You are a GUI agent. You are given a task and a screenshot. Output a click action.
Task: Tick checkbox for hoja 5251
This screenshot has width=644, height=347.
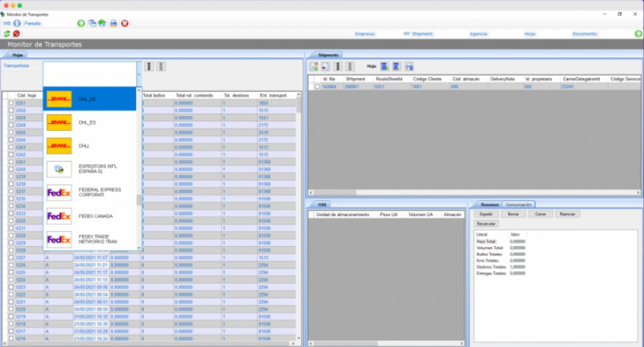click(11, 103)
